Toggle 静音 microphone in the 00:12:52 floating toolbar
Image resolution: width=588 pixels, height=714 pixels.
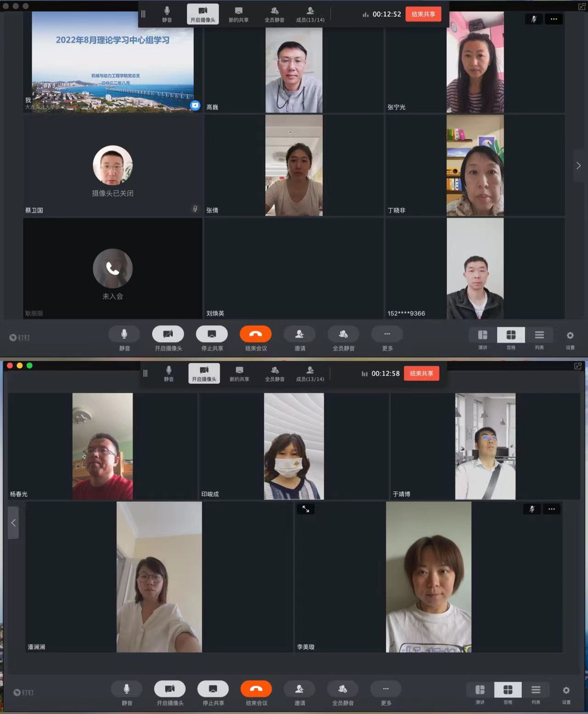click(167, 14)
